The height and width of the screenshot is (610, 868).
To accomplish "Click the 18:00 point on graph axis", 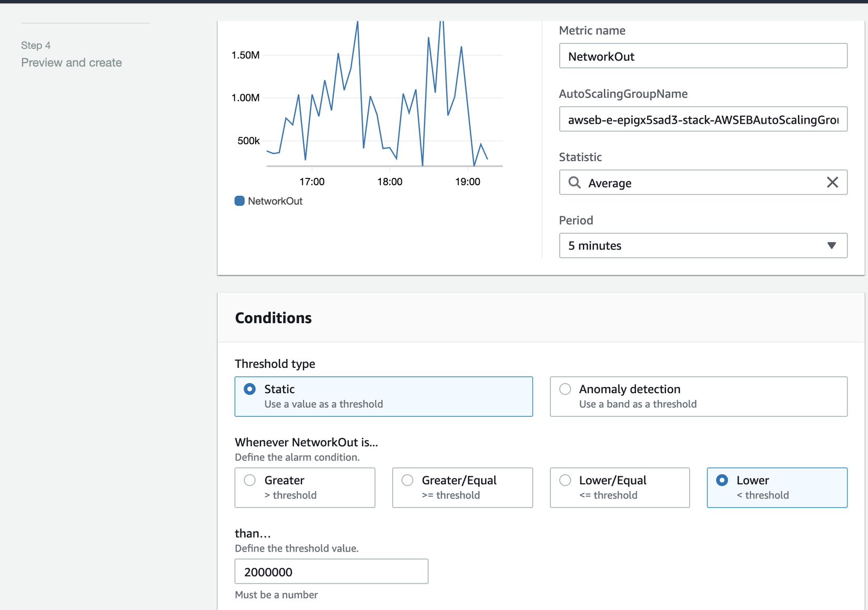I will pyautogui.click(x=390, y=182).
